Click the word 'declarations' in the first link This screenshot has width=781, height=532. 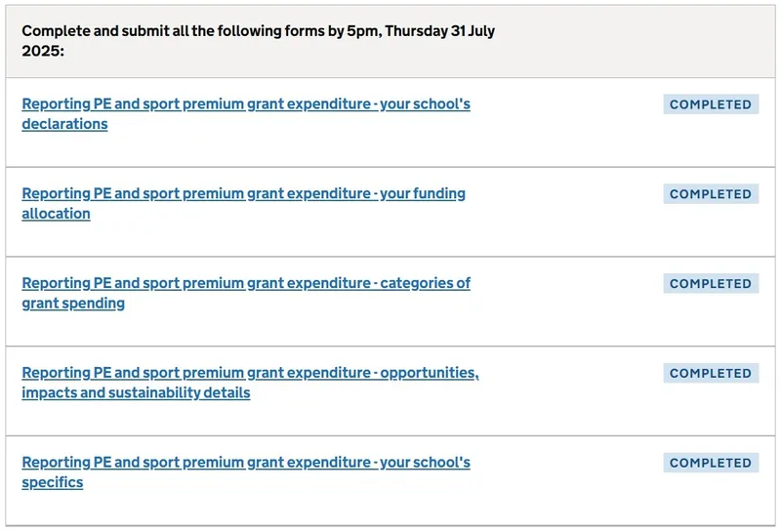point(64,124)
